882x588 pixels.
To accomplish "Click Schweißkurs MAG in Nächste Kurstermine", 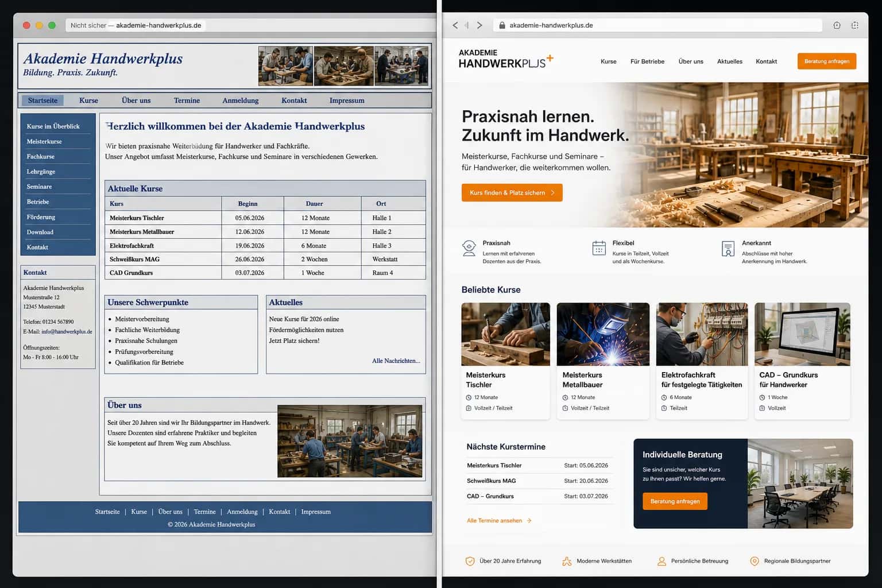I will (x=491, y=481).
